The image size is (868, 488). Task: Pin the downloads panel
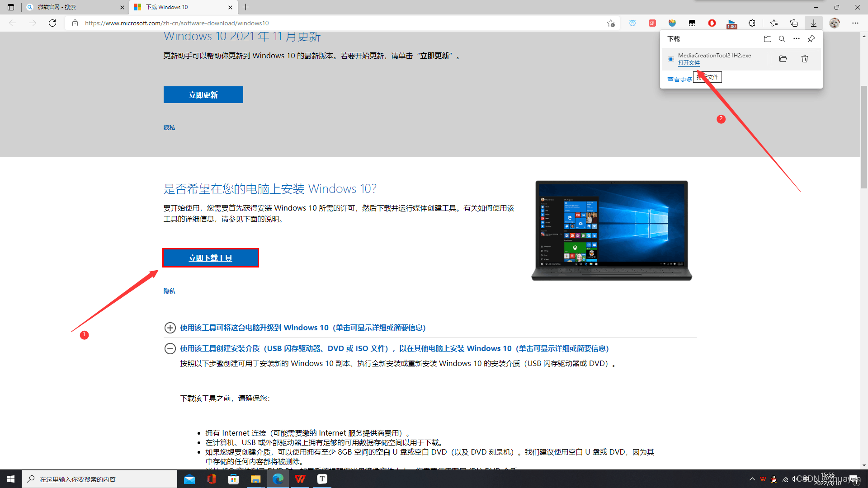pos(811,39)
